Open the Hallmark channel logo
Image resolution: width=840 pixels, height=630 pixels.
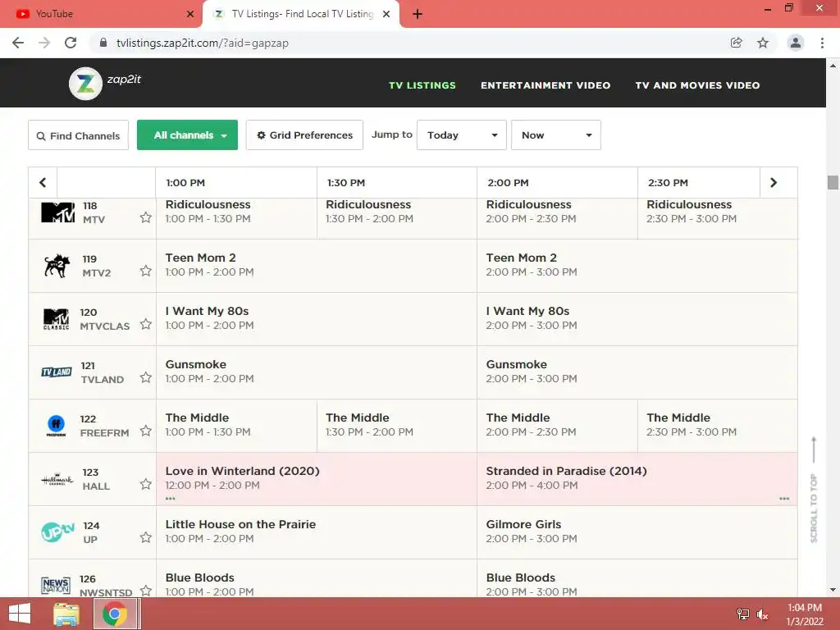(57, 479)
